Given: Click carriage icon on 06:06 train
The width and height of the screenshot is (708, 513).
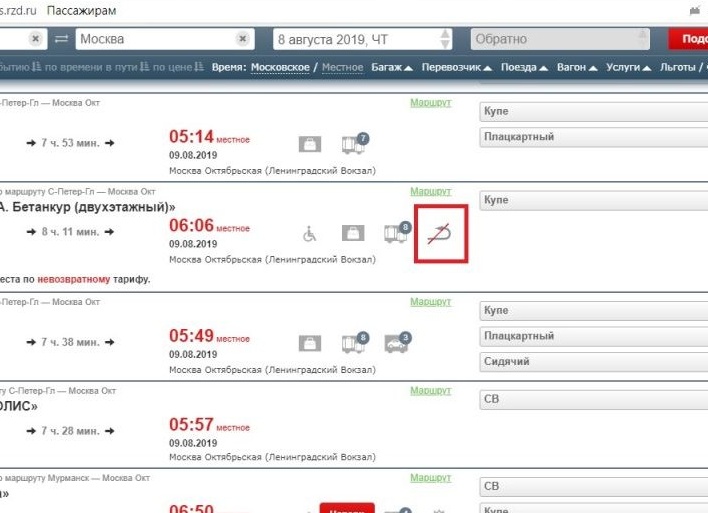Looking at the screenshot, I should coord(397,232).
